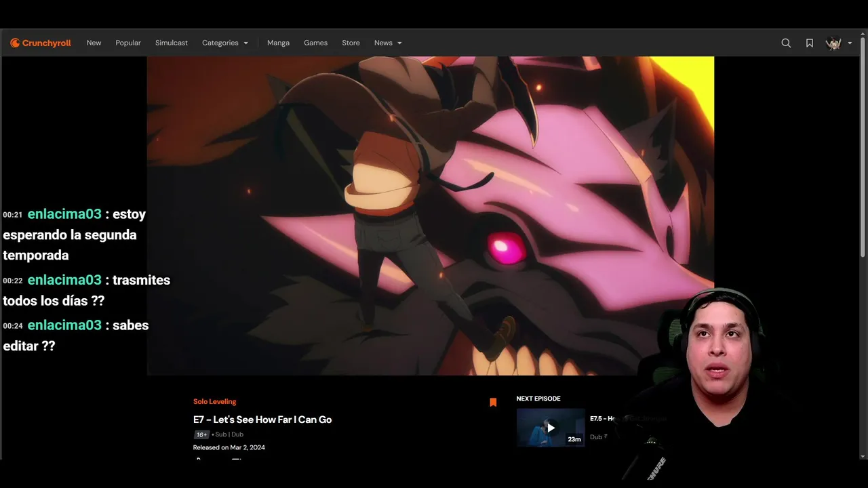Click the video player frame
Image resolution: width=868 pixels, height=488 pixels.
(431, 216)
